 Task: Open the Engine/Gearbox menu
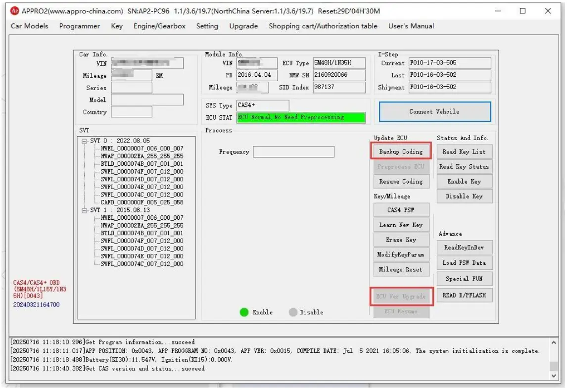pos(159,26)
